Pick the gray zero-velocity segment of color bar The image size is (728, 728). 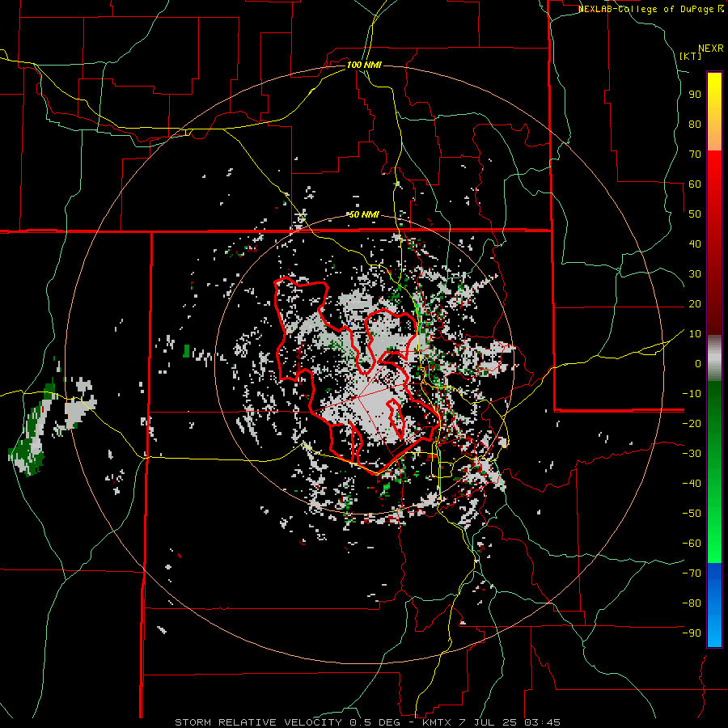(714, 358)
